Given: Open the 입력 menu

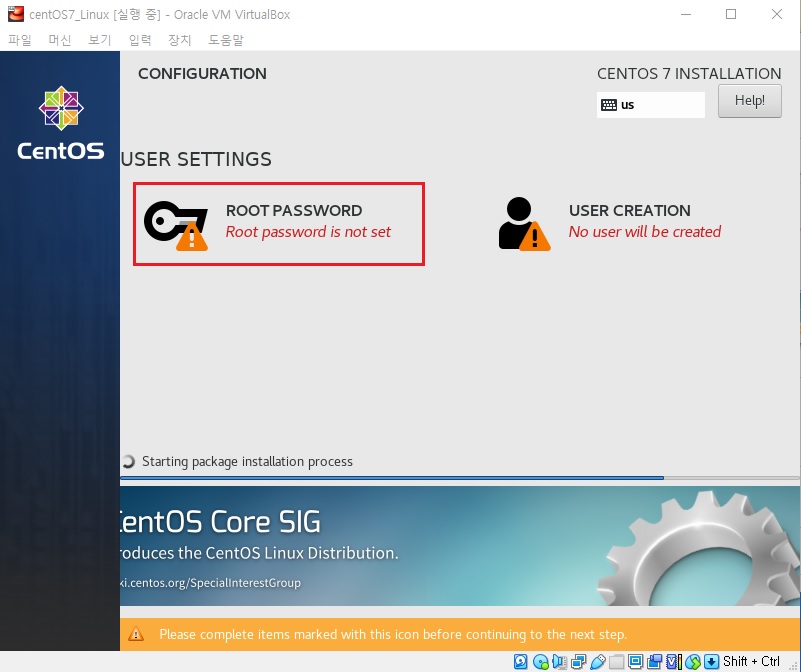Looking at the screenshot, I should 140,40.
